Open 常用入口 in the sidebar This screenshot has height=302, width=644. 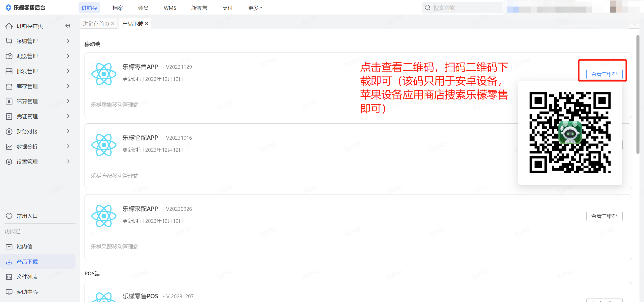[38, 216]
